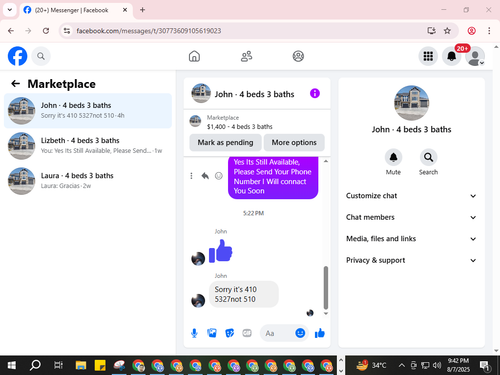The height and width of the screenshot is (375, 500).
Task: Attach a photo using the image icon
Action: [x=212, y=333]
